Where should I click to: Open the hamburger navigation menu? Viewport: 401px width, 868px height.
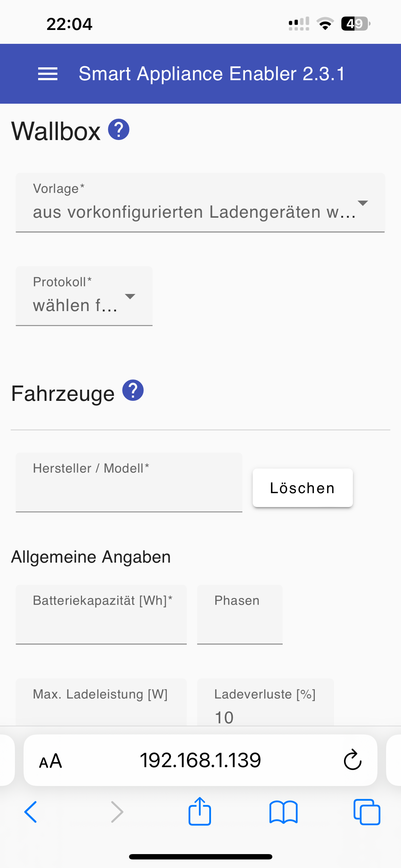48,74
